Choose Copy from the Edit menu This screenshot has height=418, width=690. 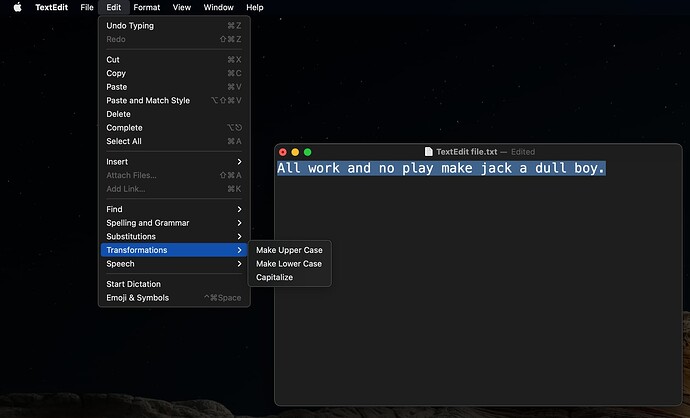pyautogui.click(x=174, y=73)
